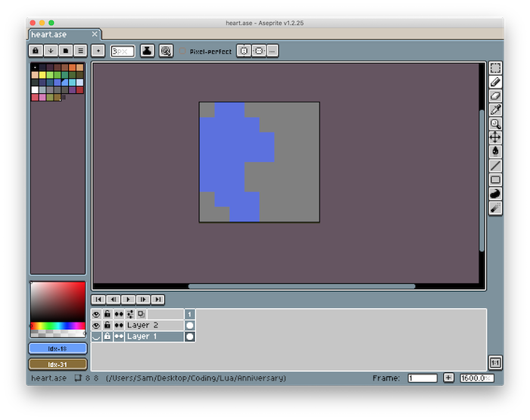
Task: Open the palette options menu
Action: click(x=80, y=51)
